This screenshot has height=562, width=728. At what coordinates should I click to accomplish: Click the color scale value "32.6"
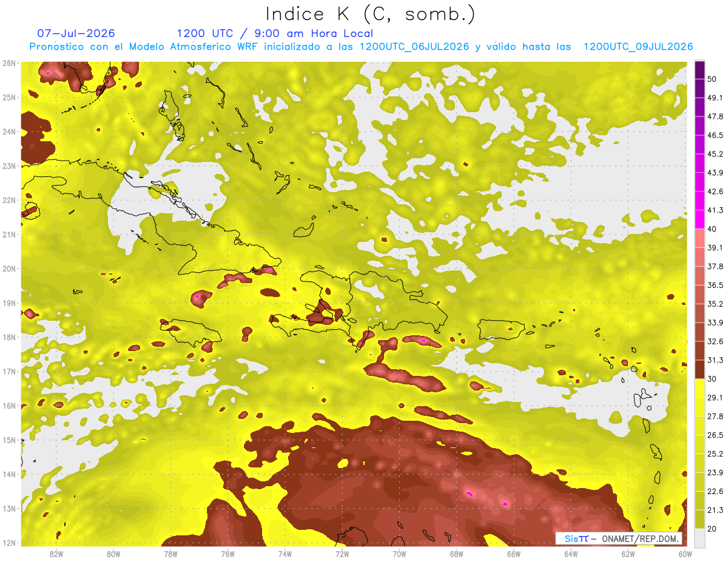pyautogui.click(x=715, y=341)
